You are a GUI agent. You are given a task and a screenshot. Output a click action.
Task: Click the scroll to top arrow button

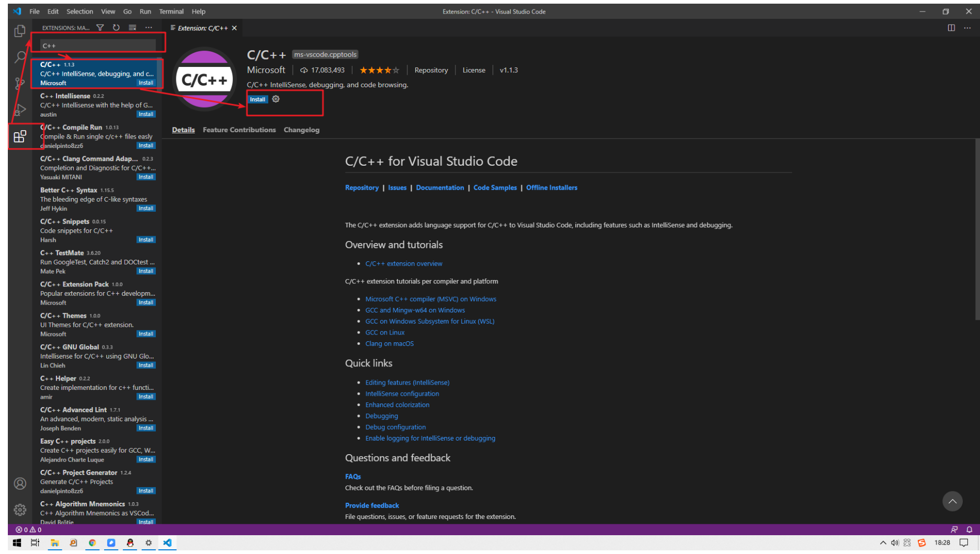[x=952, y=501]
